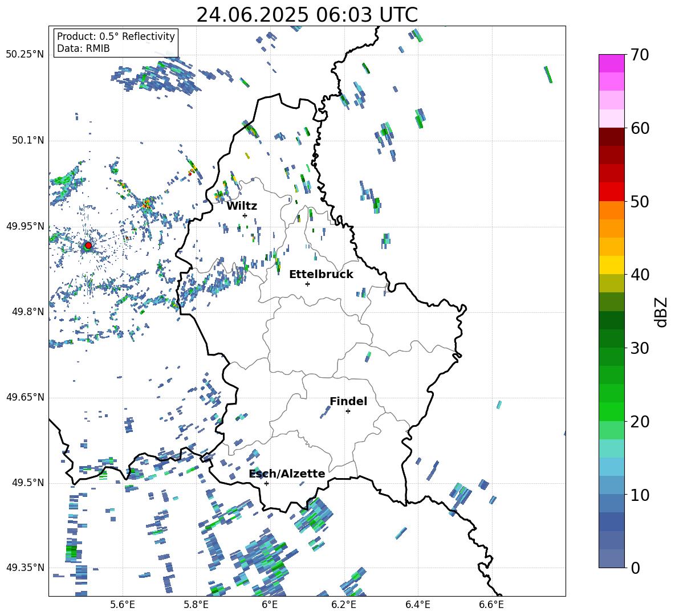Image resolution: width=675 pixels, height=616 pixels.
Task: Click the Esch/Alzette city label
Action: point(287,474)
